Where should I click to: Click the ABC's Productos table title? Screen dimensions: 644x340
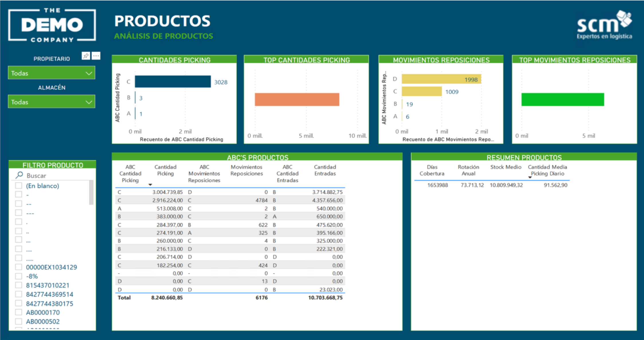257,157
